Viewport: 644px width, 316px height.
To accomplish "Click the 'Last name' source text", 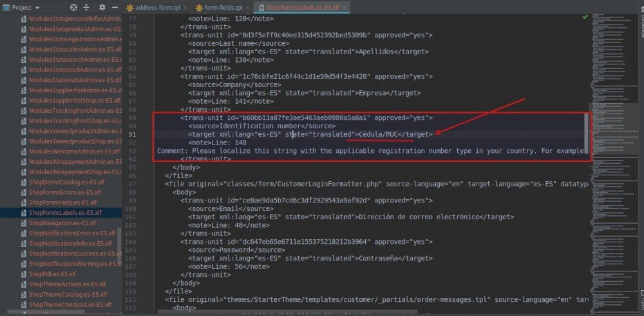I will pos(236,44).
